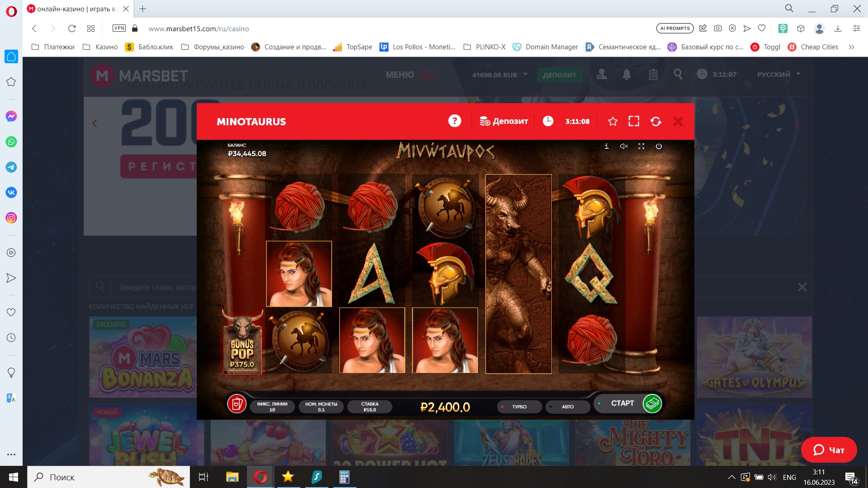868x488 pixels.
Task: Start the spin with СТАРТ button
Action: pos(622,403)
